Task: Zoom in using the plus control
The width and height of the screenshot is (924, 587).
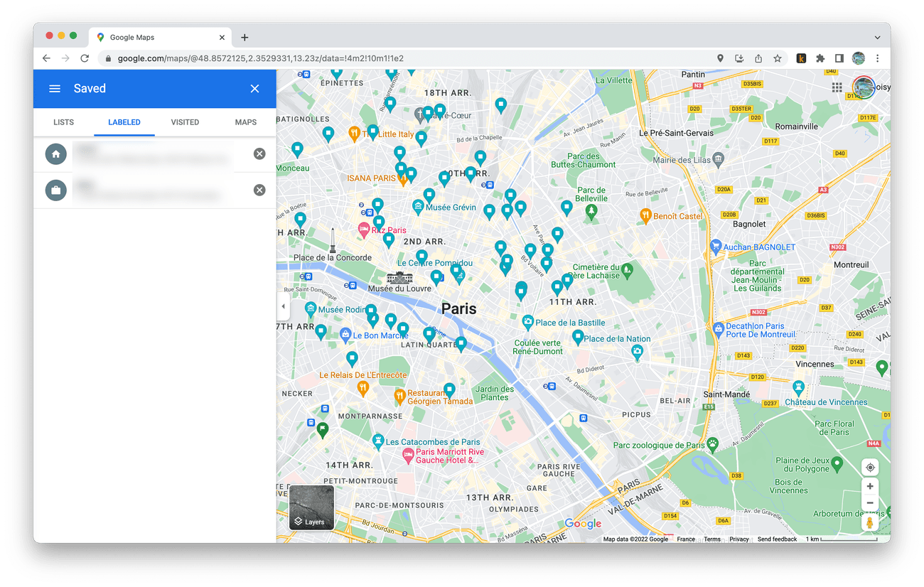Action: click(x=870, y=486)
